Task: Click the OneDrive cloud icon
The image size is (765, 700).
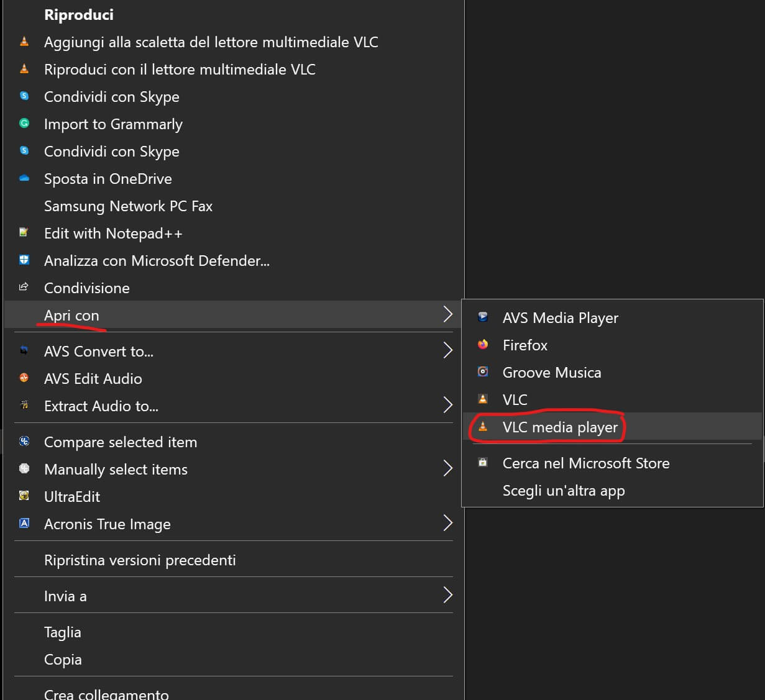Action: 24,178
